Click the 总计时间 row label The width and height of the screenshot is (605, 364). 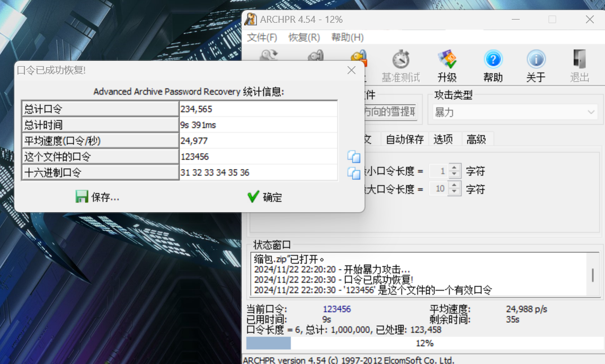100,125
